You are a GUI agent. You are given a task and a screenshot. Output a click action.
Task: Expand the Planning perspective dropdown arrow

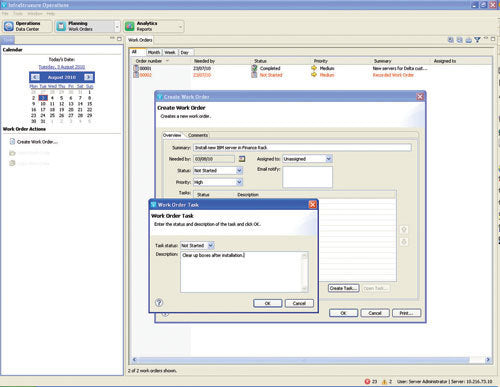(x=117, y=27)
